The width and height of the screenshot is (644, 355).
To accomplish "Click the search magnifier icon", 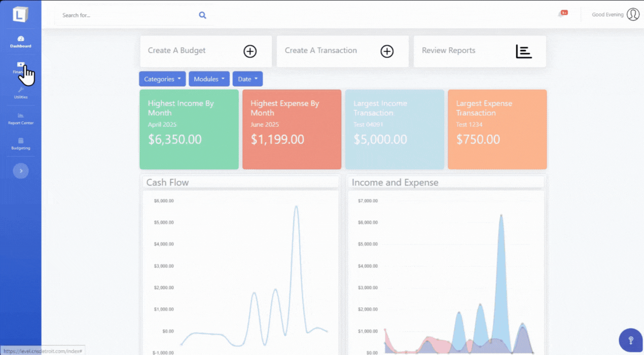I will click(x=202, y=15).
